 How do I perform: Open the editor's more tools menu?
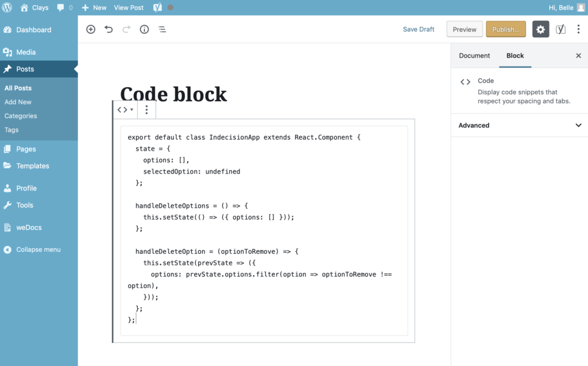click(578, 29)
